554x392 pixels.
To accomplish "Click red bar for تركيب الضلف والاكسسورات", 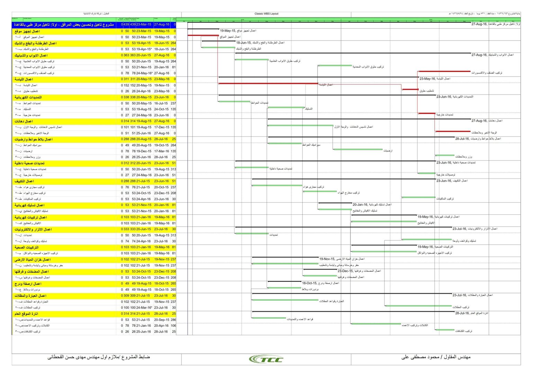I will click(444, 71).
